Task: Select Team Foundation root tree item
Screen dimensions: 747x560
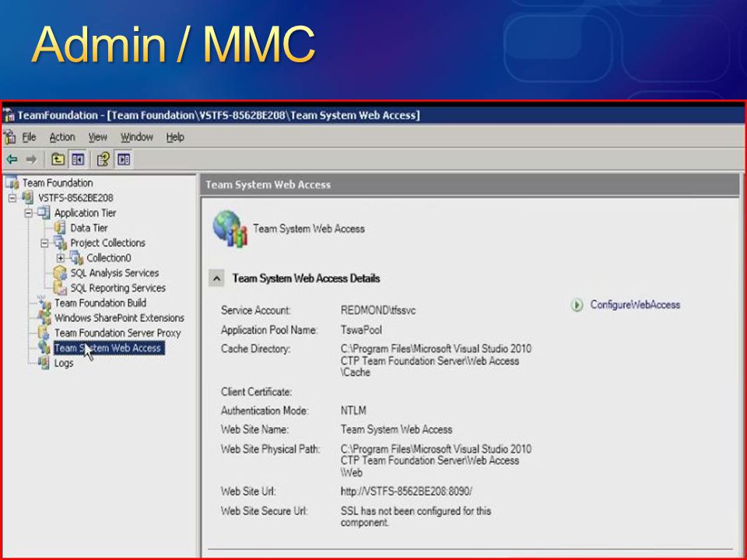Action: click(x=58, y=183)
